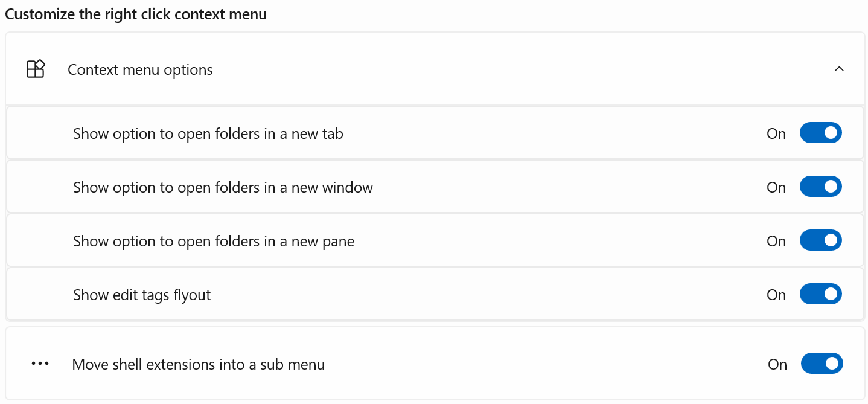Click the On label for edit tags flyout
This screenshot has width=868, height=404.
tap(776, 294)
